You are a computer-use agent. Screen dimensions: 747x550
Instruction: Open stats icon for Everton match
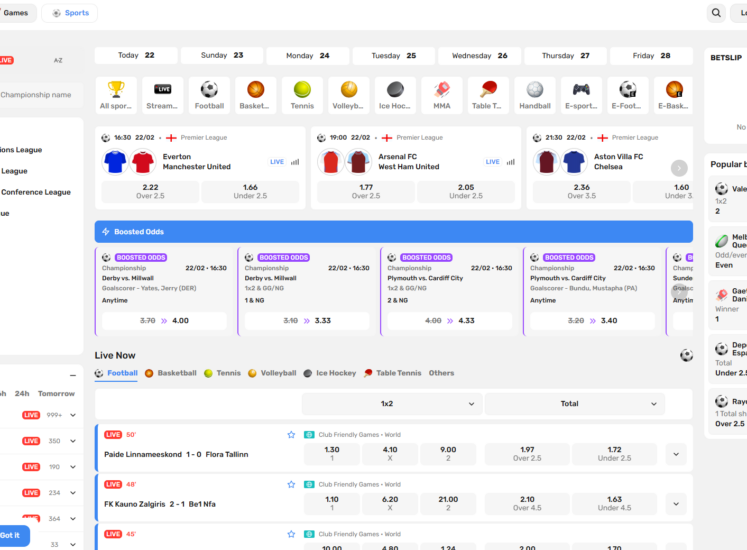pyautogui.click(x=295, y=161)
